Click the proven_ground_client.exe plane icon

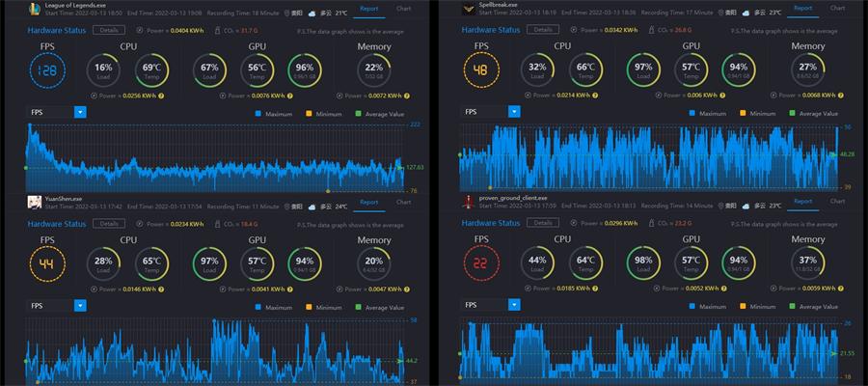pyautogui.click(x=469, y=202)
